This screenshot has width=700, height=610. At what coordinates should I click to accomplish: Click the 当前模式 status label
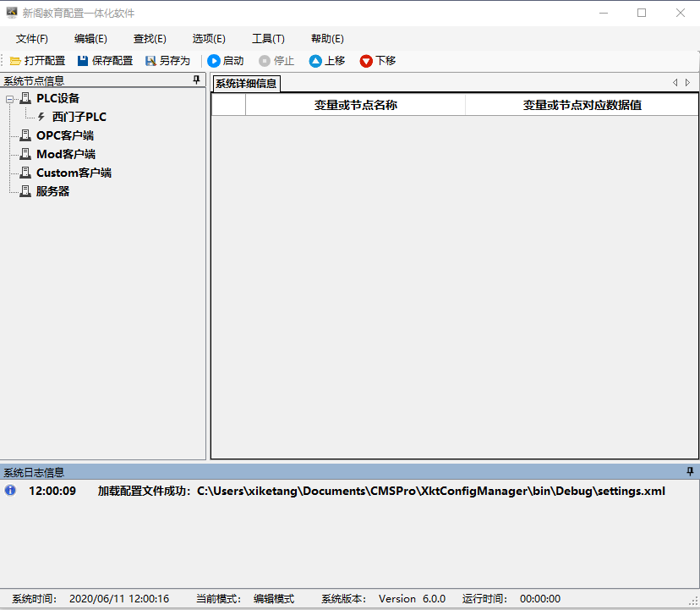[218, 599]
